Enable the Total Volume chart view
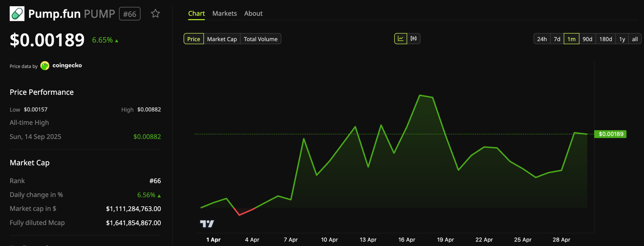The height and width of the screenshot is (246, 644). [261, 39]
